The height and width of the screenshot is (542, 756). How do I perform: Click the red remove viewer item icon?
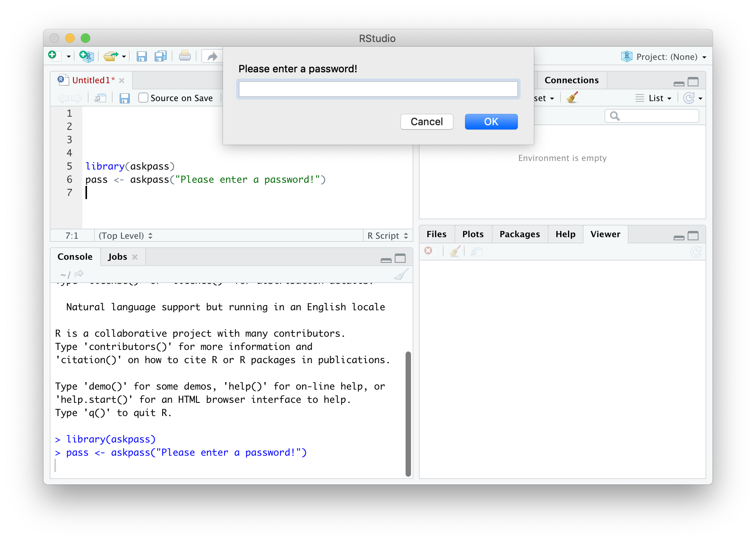[x=429, y=251]
